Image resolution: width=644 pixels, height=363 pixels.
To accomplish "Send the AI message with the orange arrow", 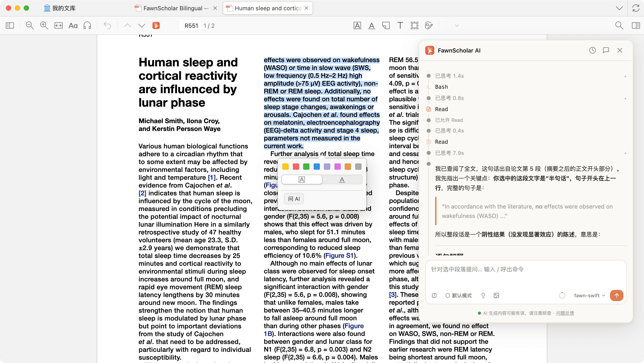I will 616,295.
